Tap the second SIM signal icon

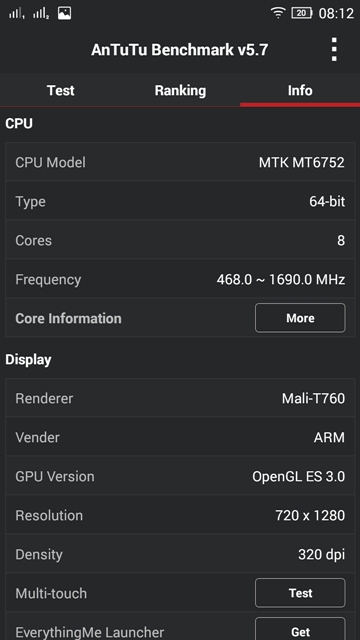click(41, 13)
